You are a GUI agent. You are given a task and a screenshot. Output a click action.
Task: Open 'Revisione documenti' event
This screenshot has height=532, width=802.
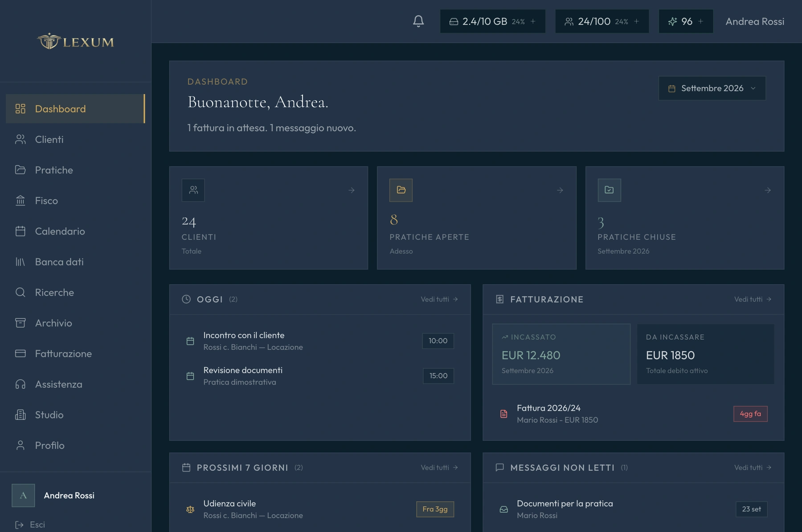point(320,376)
